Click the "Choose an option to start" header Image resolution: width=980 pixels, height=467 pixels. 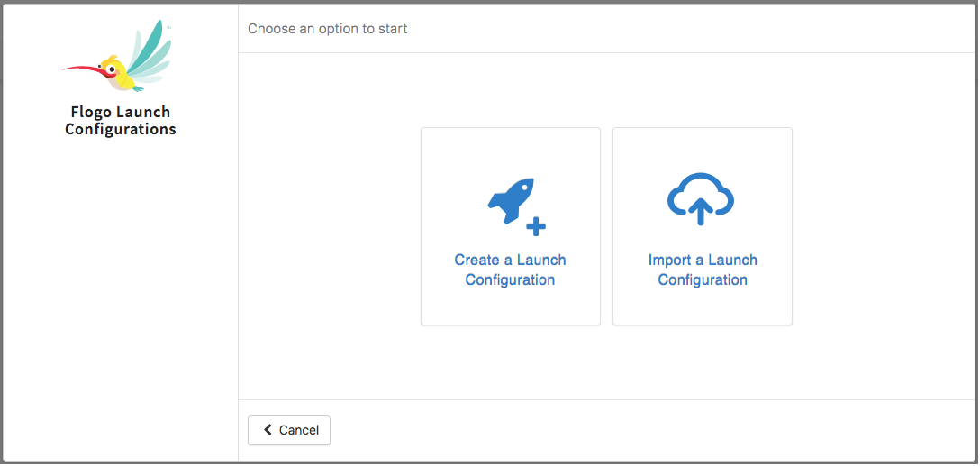coord(328,29)
